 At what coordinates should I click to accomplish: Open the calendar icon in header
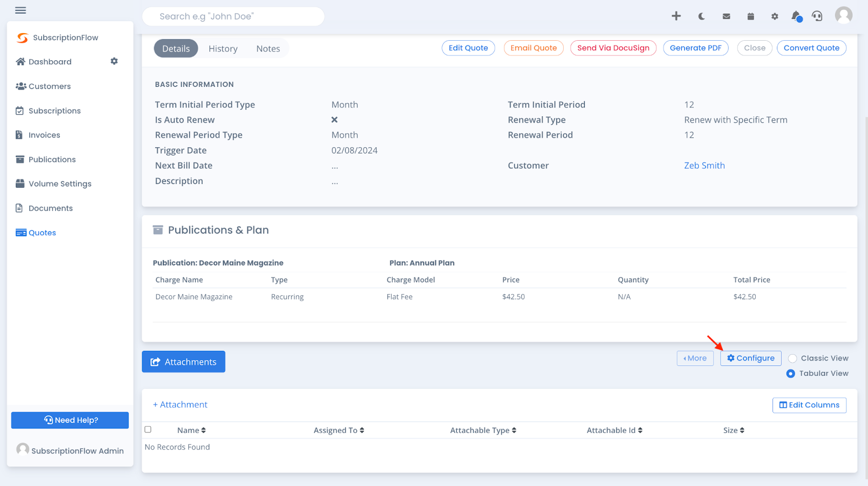click(751, 16)
